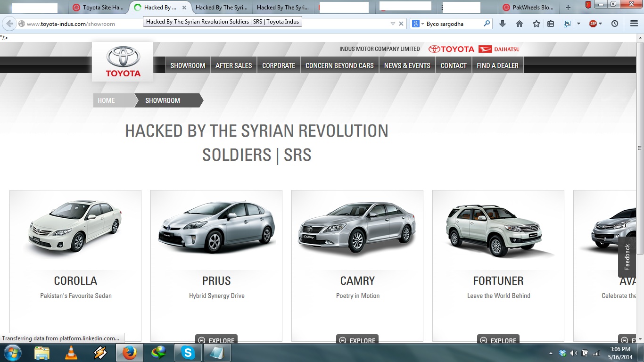Open NEWS & EVENTS menu
This screenshot has height=362, width=644.
(407, 66)
